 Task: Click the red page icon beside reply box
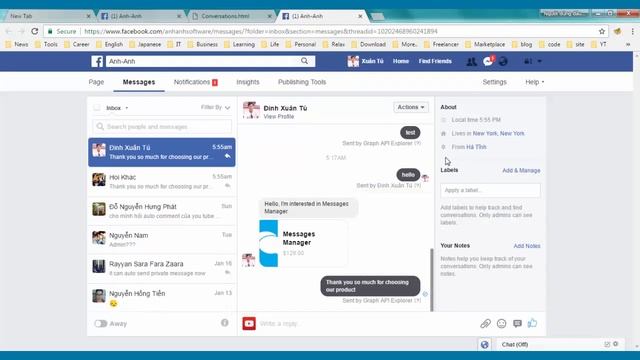coord(249,324)
